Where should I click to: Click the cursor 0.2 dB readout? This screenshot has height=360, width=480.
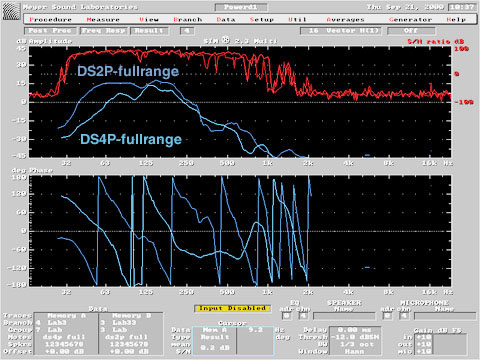(x=215, y=348)
